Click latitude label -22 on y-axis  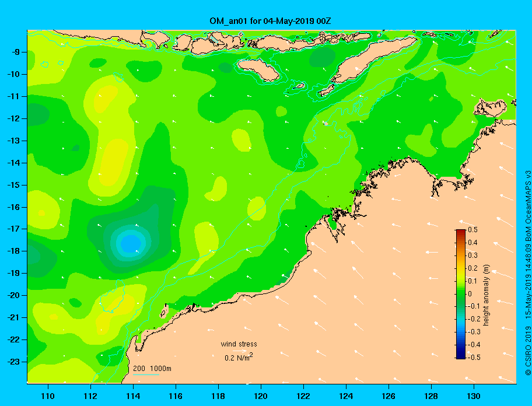pyautogui.click(x=13, y=339)
